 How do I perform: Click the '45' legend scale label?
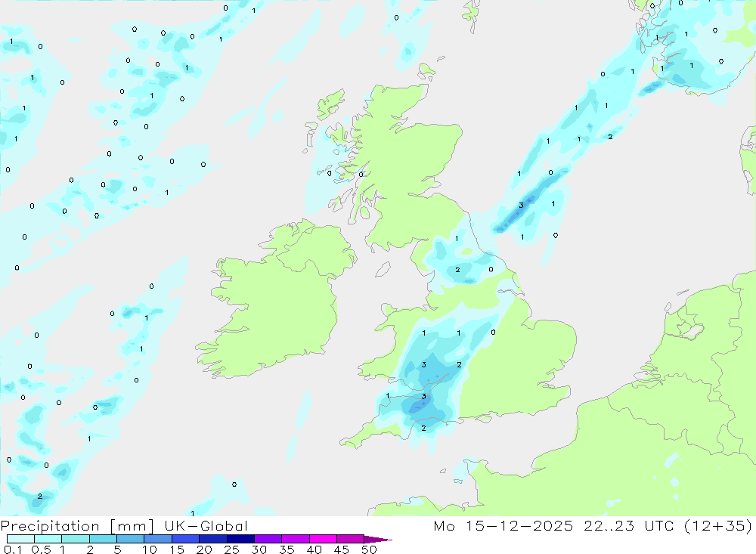342,549
